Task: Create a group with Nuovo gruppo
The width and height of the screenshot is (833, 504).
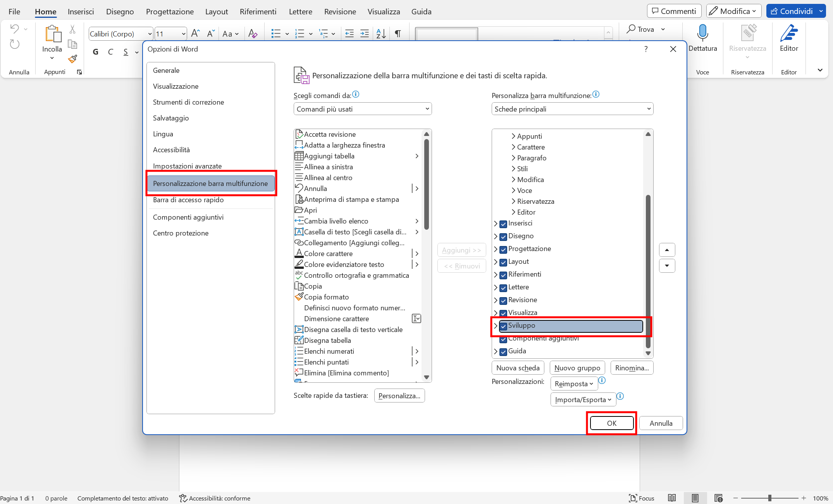Action: tap(577, 367)
